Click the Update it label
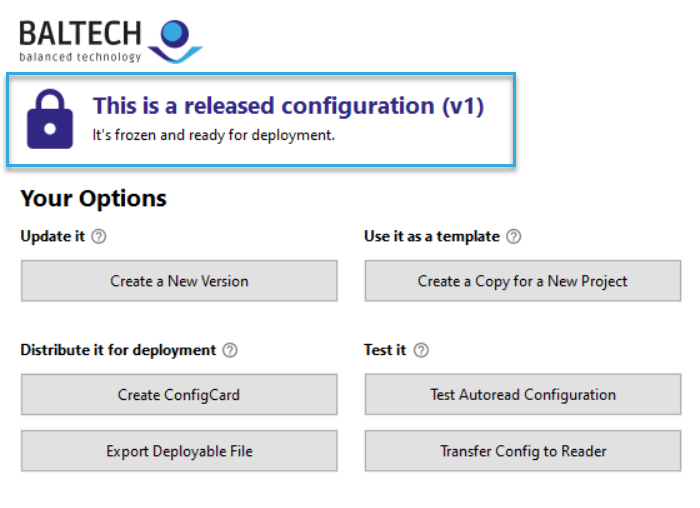The image size is (700, 508). point(53,236)
